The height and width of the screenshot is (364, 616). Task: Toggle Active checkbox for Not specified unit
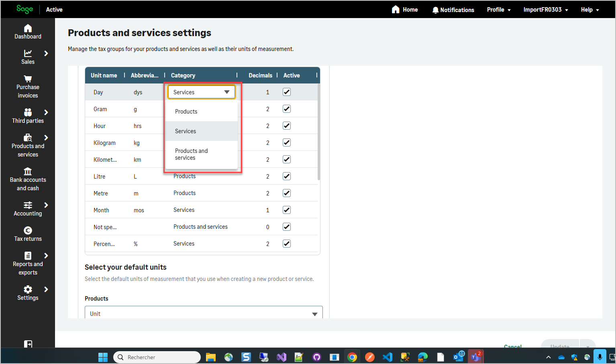point(287,227)
